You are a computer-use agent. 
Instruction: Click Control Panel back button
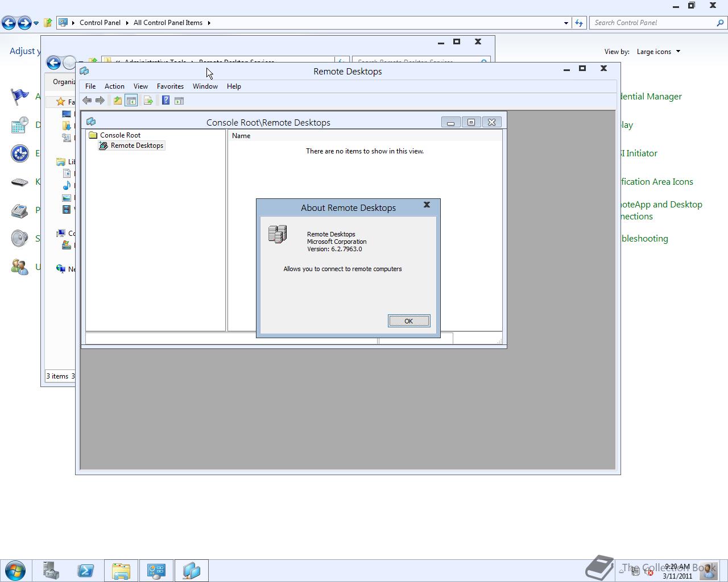pyautogui.click(x=9, y=23)
